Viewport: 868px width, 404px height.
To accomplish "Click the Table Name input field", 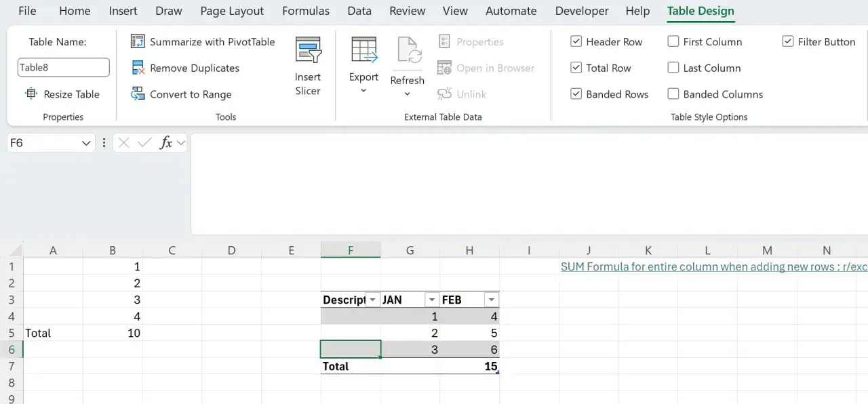I will pos(63,67).
